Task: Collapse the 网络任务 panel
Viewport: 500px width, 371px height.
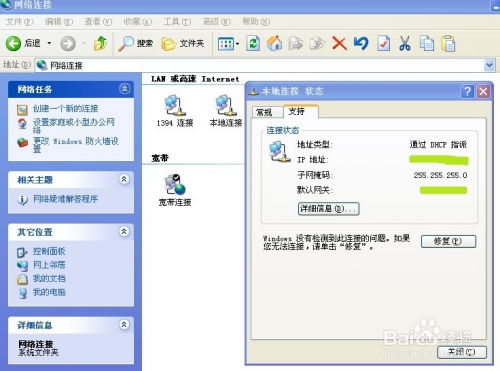Action: 124,89
